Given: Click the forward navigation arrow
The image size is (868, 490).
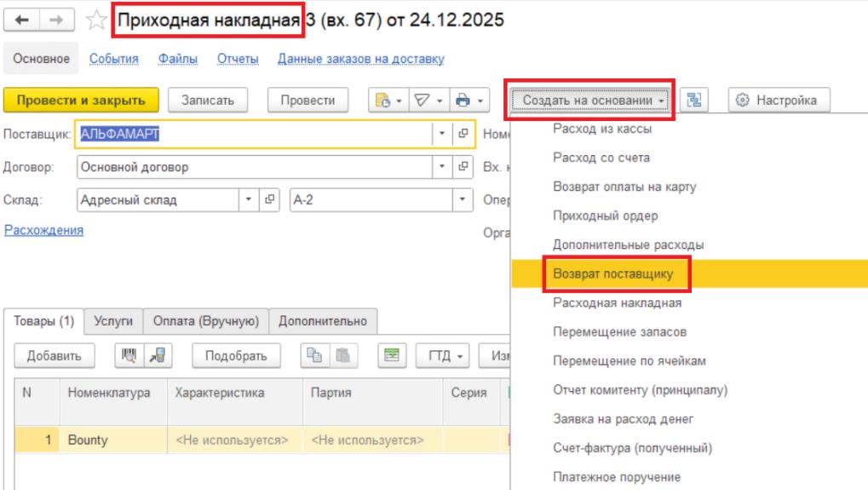Looking at the screenshot, I should pyautogui.click(x=56, y=20).
